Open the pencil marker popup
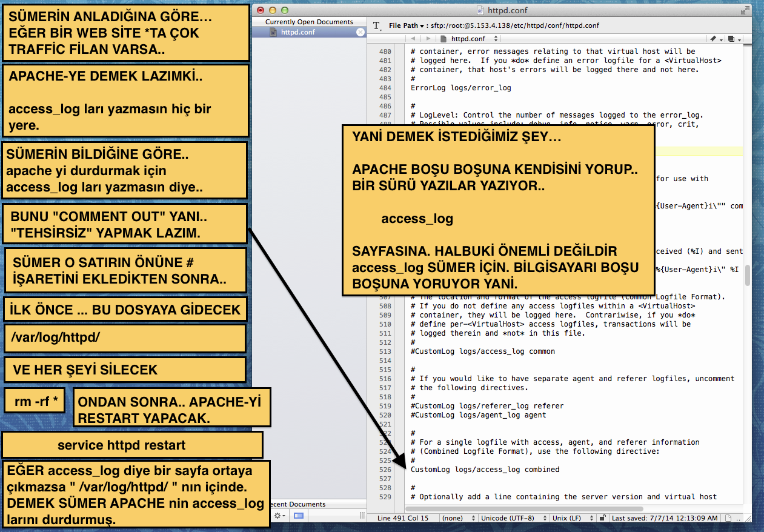 click(716, 39)
